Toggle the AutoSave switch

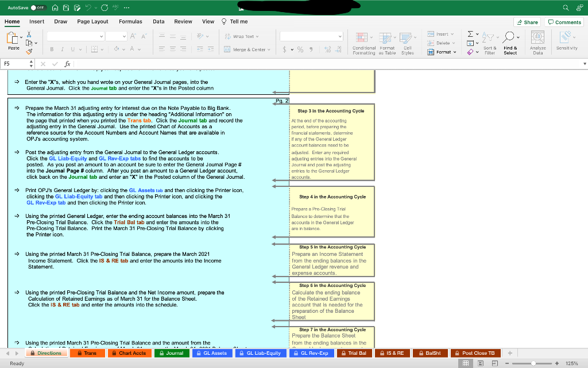(x=38, y=7)
